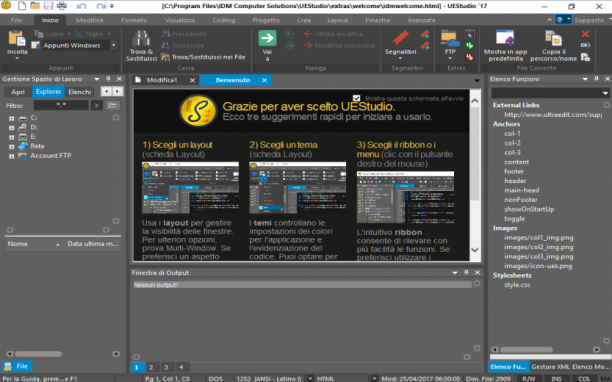The height and width of the screenshot is (382, 612).
Task: Switch to the Modifica1 document tab
Action: pyautogui.click(x=162, y=80)
